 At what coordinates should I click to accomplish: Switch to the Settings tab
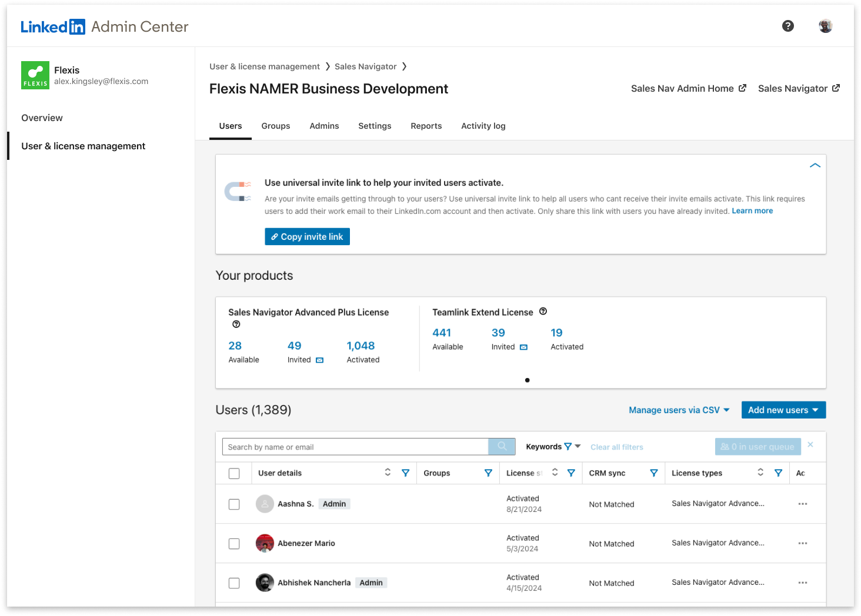click(x=375, y=126)
